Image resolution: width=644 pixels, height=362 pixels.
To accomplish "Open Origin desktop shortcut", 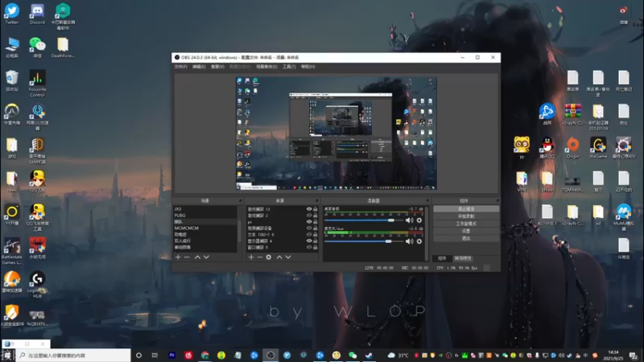I will pos(572,148).
